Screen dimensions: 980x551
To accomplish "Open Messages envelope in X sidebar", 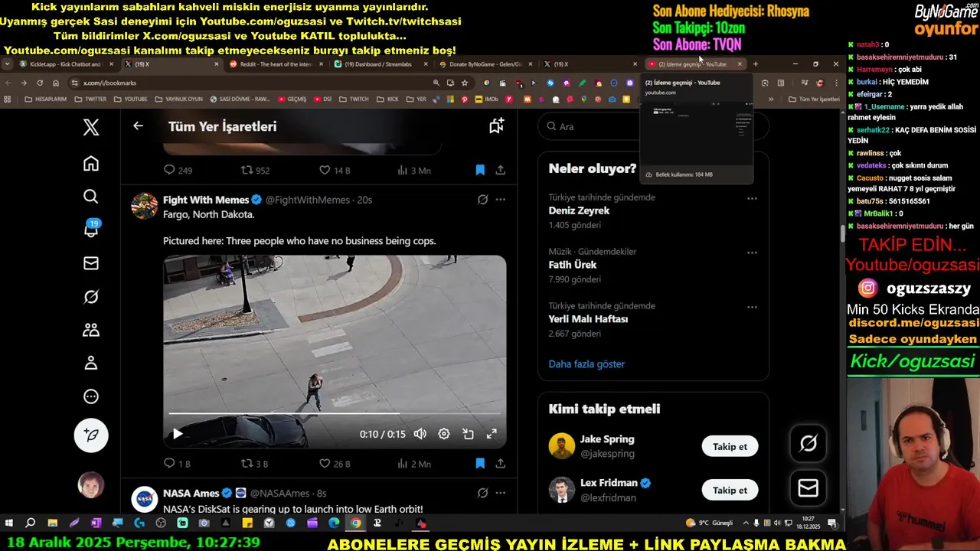I will click(x=91, y=263).
